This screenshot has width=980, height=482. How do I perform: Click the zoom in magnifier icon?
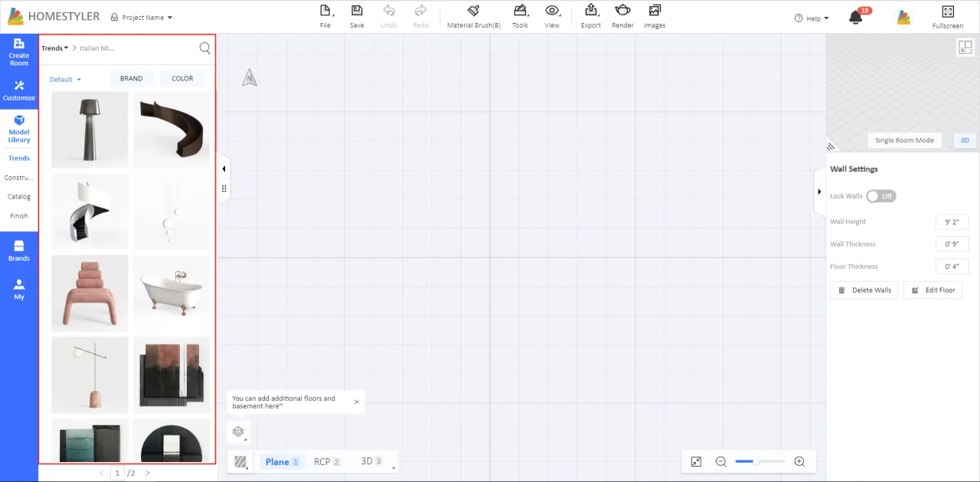pos(799,461)
